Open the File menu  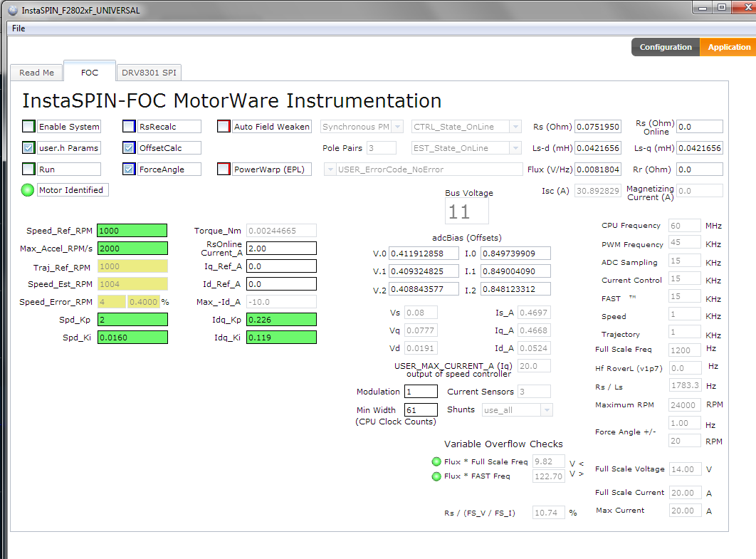19,28
